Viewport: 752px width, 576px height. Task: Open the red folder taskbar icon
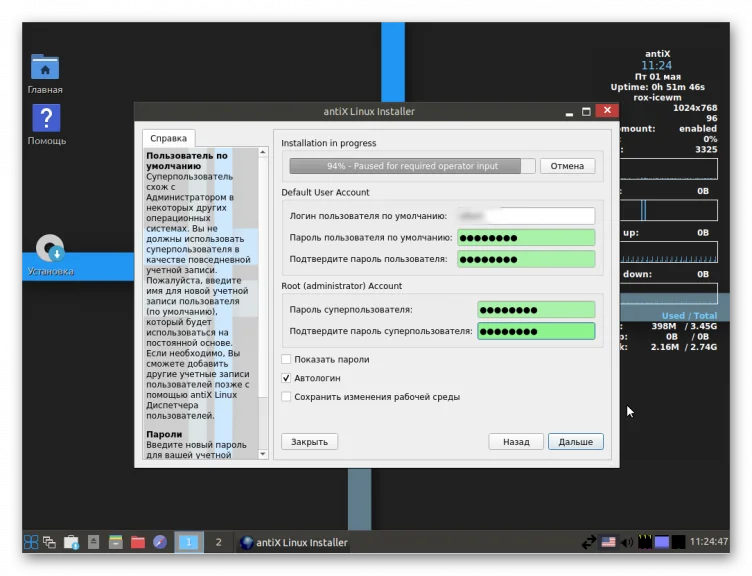pyautogui.click(x=138, y=542)
